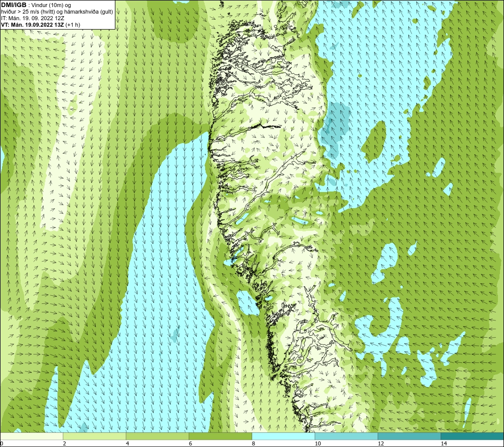Viewport: 504px width, 447px height.
Task: Click the scale label '0'
Action: 2,443
